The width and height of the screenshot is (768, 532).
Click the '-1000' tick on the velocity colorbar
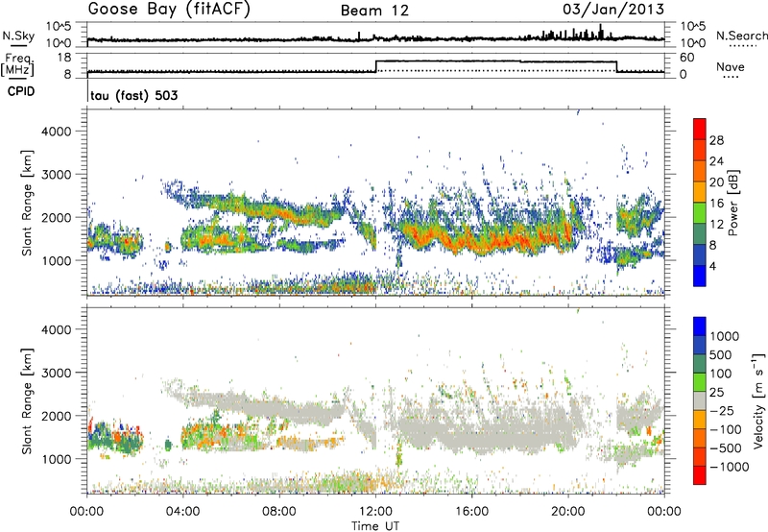click(x=730, y=467)
